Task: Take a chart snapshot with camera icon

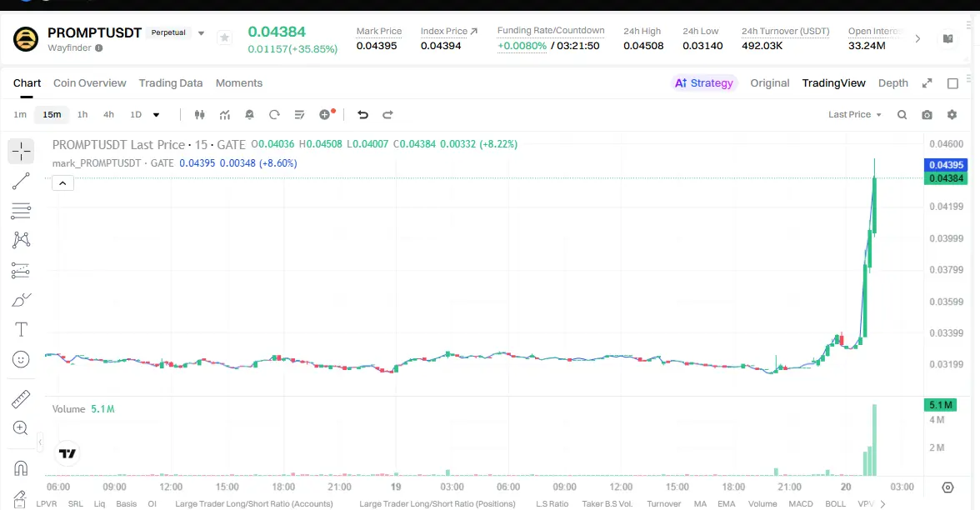Action: pos(927,114)
